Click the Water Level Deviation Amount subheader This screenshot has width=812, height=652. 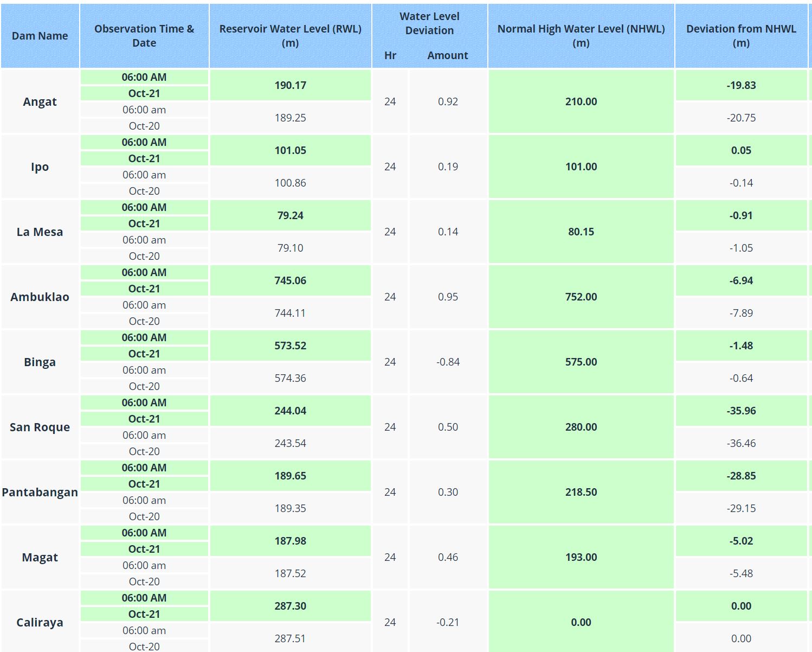(447, 55)
